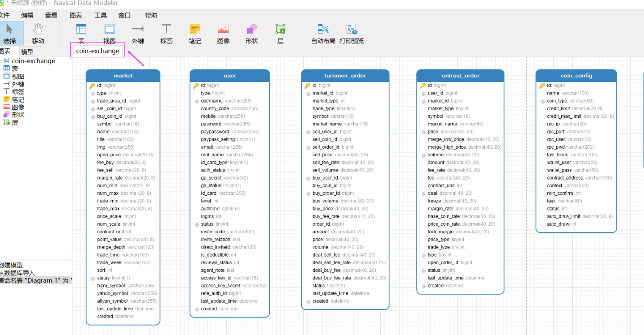644x335 pixels.
Task: Select the 图像 (Image) toolbar tool
Action: (223, 34)
